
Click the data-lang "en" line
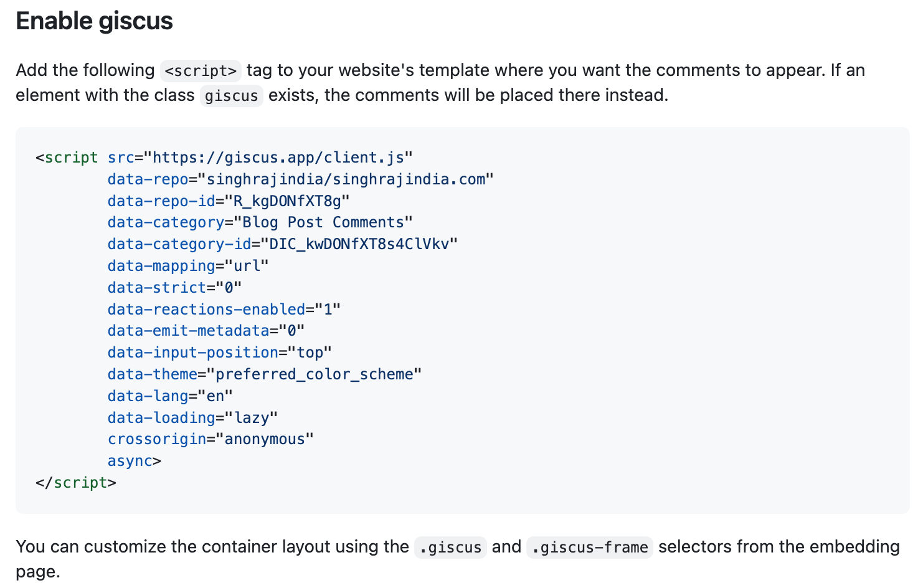[170, 396]
